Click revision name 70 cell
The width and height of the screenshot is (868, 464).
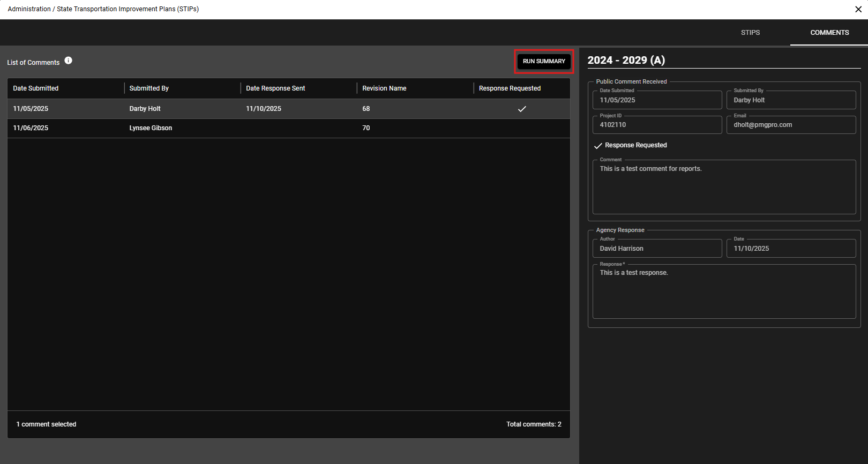366,128
